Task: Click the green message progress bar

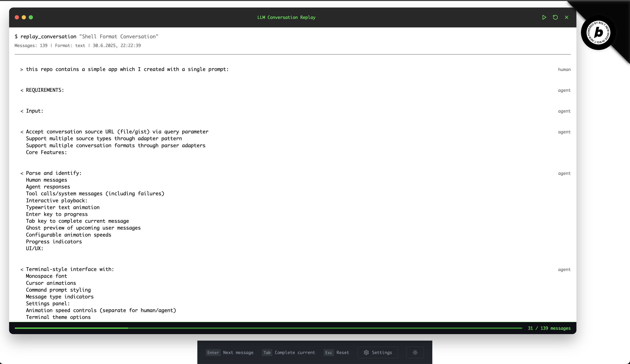Action: coord(268,328)
